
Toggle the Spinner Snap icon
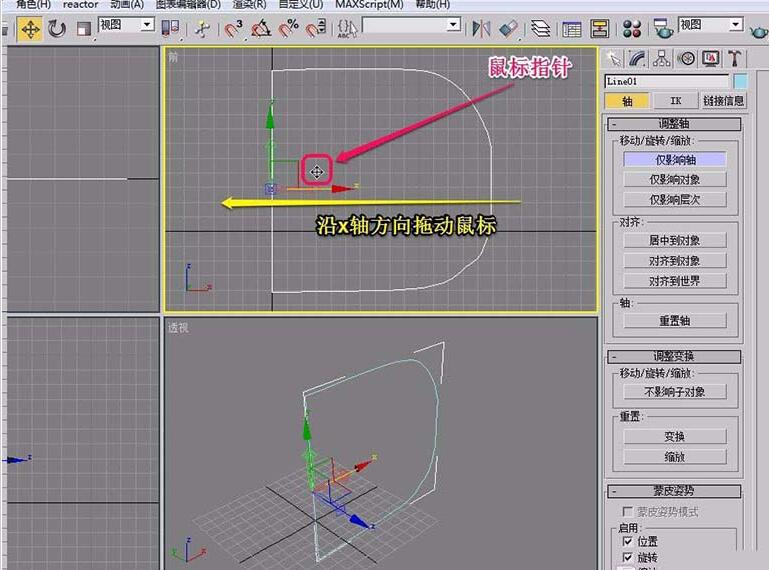315,29
